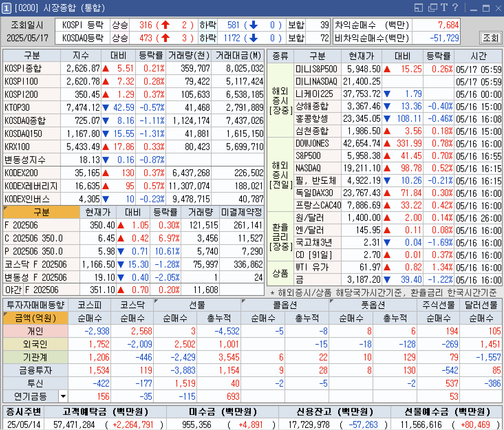Click the 선물 column group header
The height and width of the screenshot is (430, 504).
(197, 305)
